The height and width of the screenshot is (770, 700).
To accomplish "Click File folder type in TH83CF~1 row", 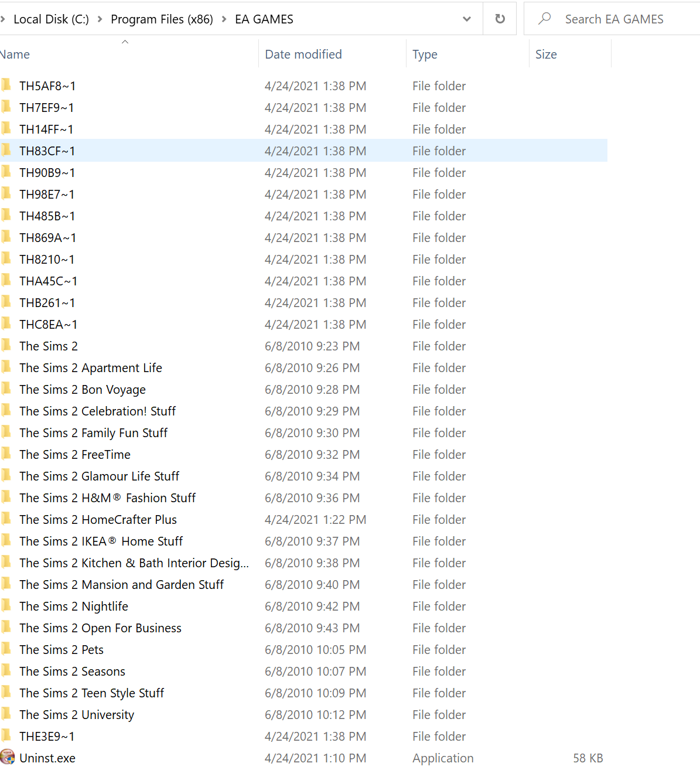I will point(439,151).
